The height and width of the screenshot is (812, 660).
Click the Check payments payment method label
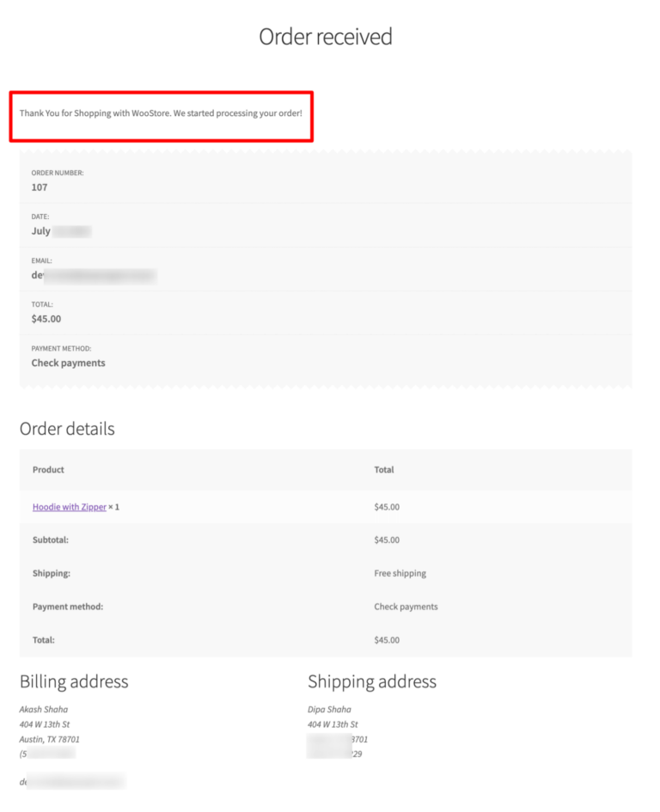(x=68, y=363)
